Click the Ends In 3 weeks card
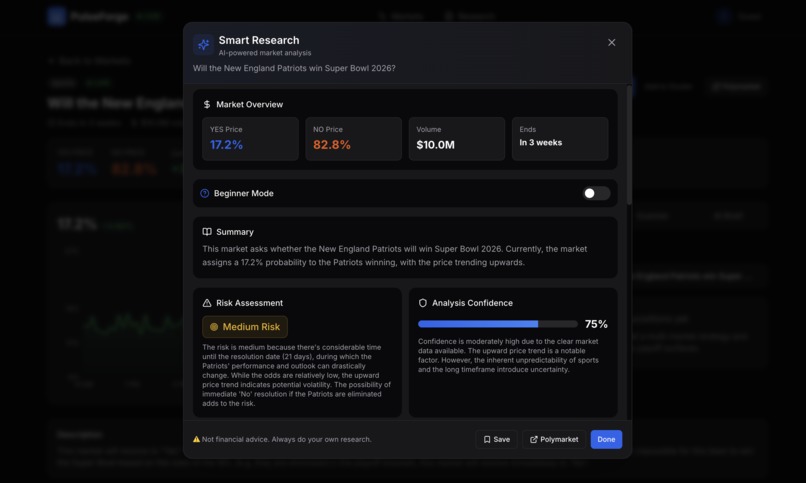Screen dimensions: 806x483 (x=560, y=139)
